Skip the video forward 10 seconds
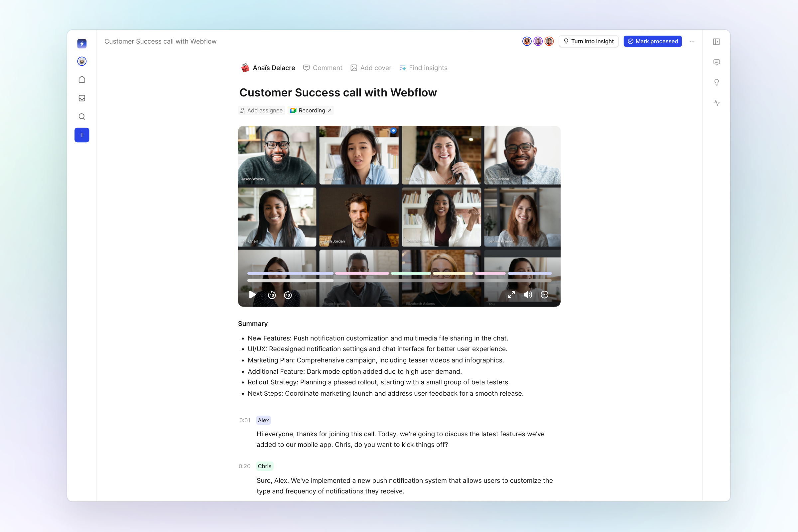The image size is (798, 532). 288,295
